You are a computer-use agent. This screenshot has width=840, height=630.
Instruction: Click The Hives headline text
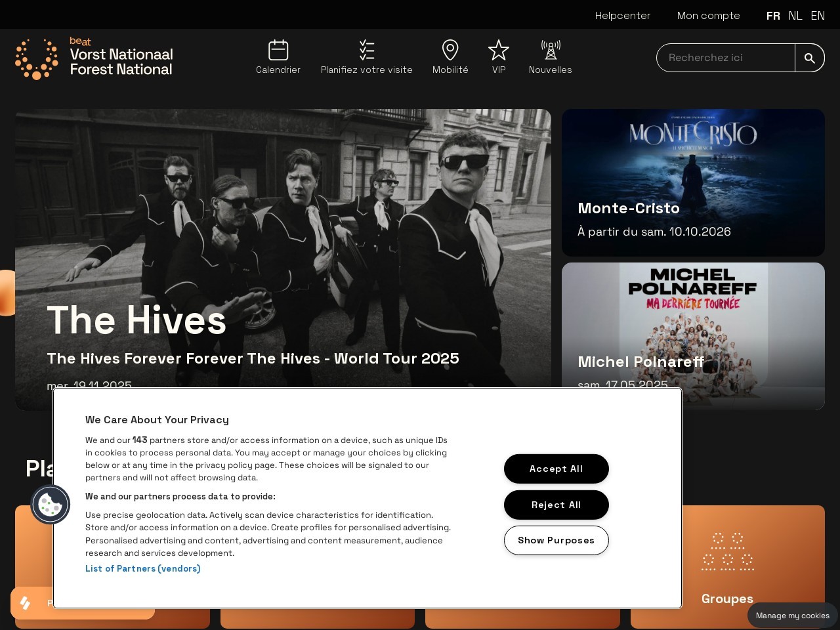[136, 320]
